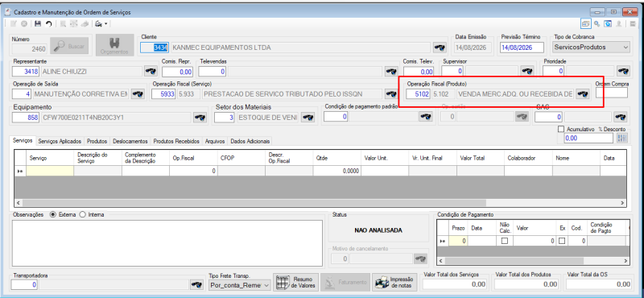Viewport: 644px width, 298px height.
Task: Open Condição de pagamento padrão lookup icon
Action: coord(425,117)
